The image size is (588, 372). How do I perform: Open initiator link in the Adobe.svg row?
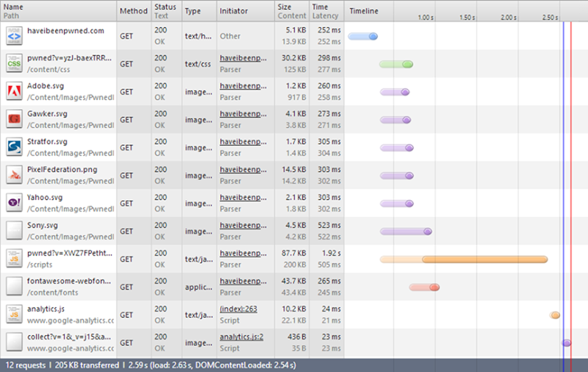pyautogui.click(x=243, y=86)
